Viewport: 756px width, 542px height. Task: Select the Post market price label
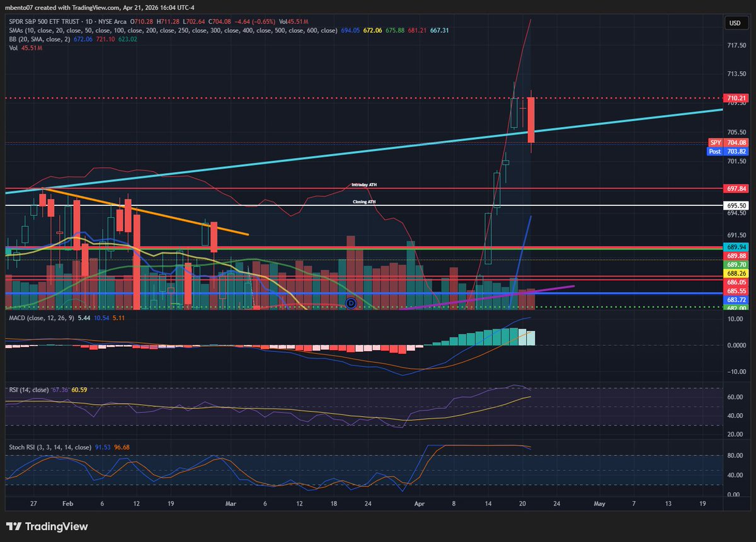714,151
